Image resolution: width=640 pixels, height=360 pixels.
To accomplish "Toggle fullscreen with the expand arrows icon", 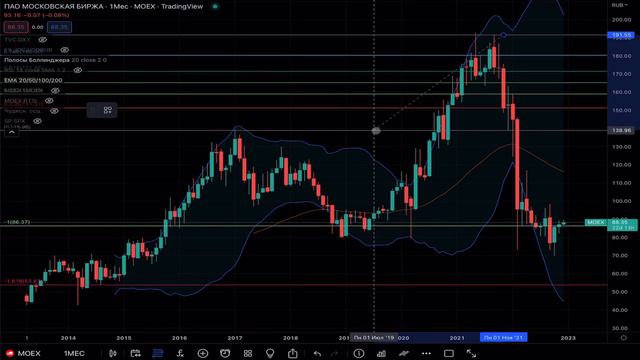I will 471,353.
